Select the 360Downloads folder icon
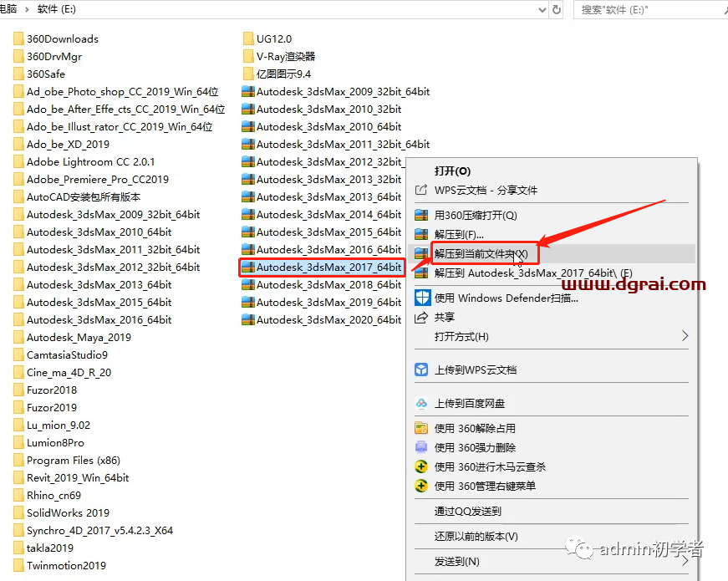The height and width of the screenshot is (581, 728). pyautogui.click(x=18, y=39)
